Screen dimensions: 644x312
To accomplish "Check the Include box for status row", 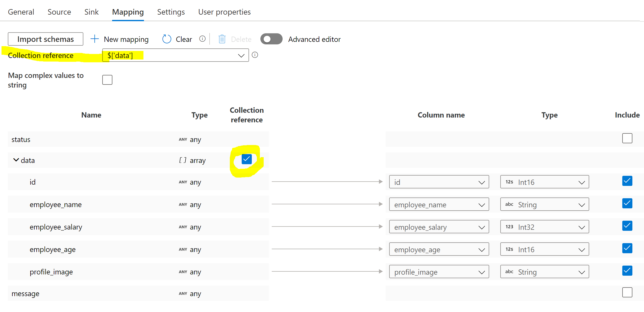I will tap(627, 138).
